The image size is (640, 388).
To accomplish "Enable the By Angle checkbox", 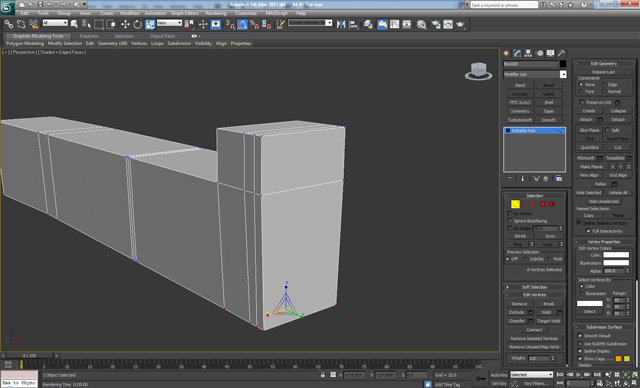I will click(x=510, y=228).
